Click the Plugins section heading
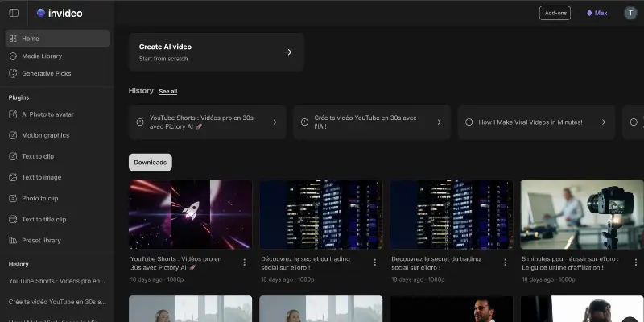Image resolution: width=644 pixels, height=322 pixels. 19,97
